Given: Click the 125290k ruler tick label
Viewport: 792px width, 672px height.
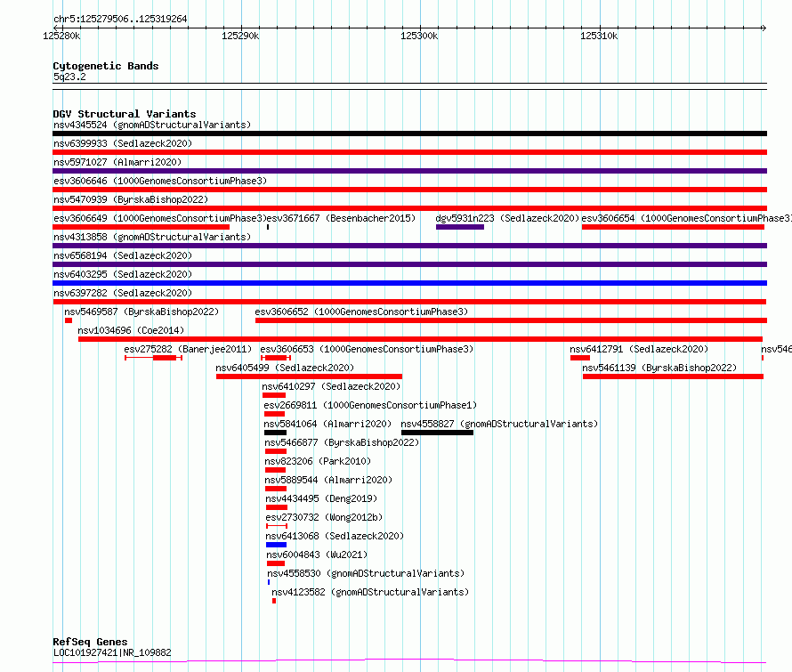Looking at the screenshot, I should click(x=240, y=36).
